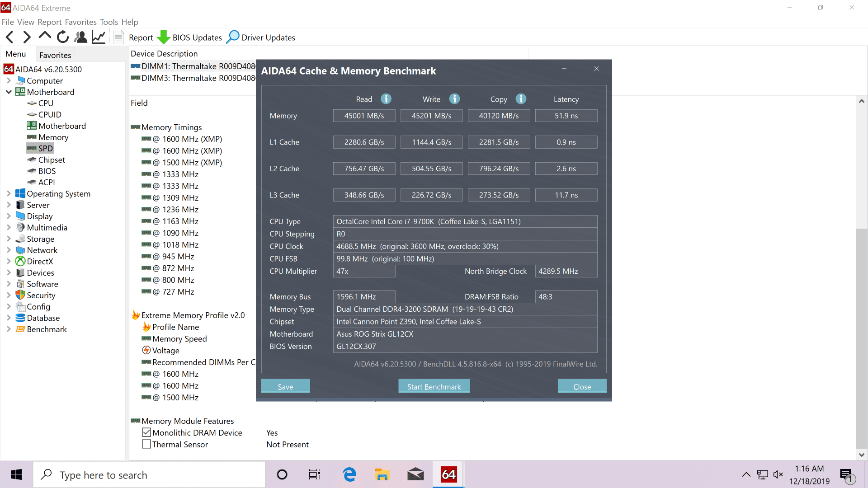Screen dimensions: 868x488
Task: Open File Explorer from the taskbar
Action: [x=382, y=474]
